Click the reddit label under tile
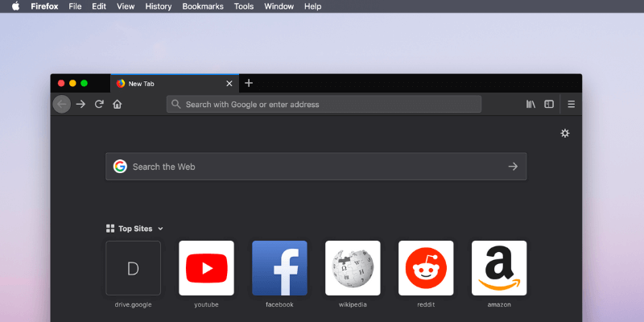The width and height of the screenshot is (644, 322). click(x=426, y=305)
